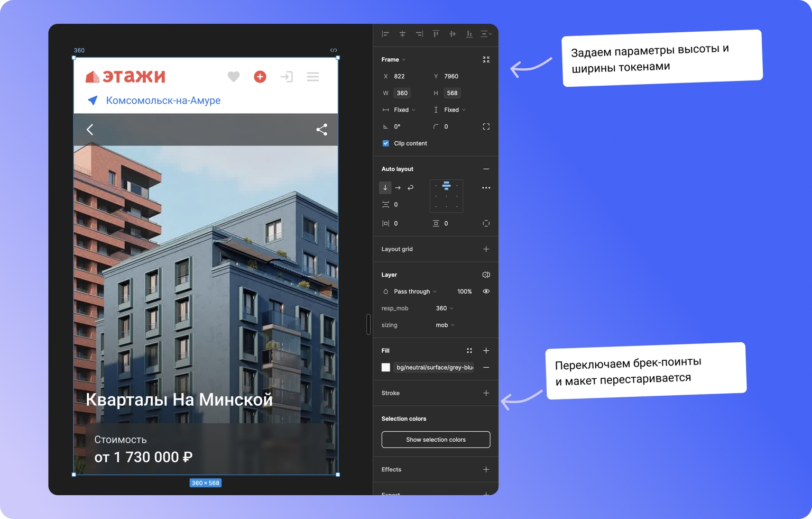Click the align right icon
The image size is (812, 519).
click(x=419, y=34)
